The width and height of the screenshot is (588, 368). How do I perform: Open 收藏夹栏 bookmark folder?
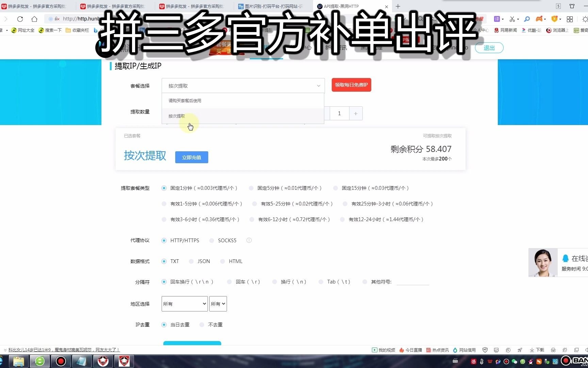point(77,30)
